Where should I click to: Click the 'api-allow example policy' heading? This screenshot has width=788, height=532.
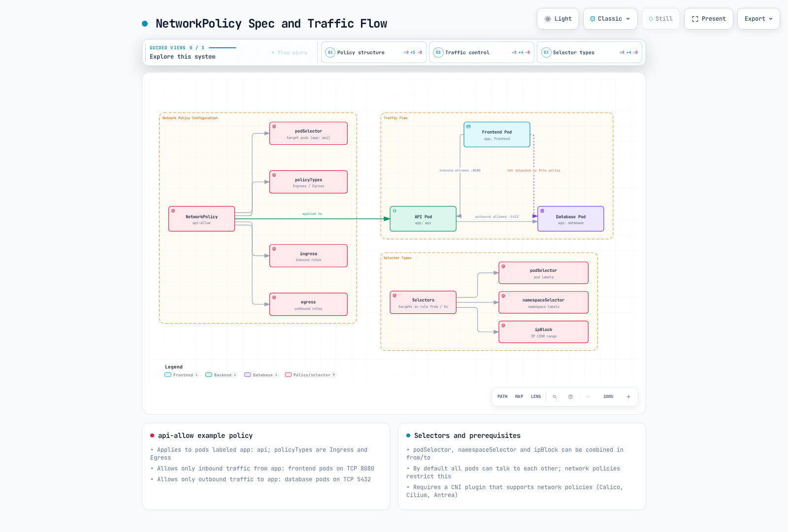tap(205, 435)
